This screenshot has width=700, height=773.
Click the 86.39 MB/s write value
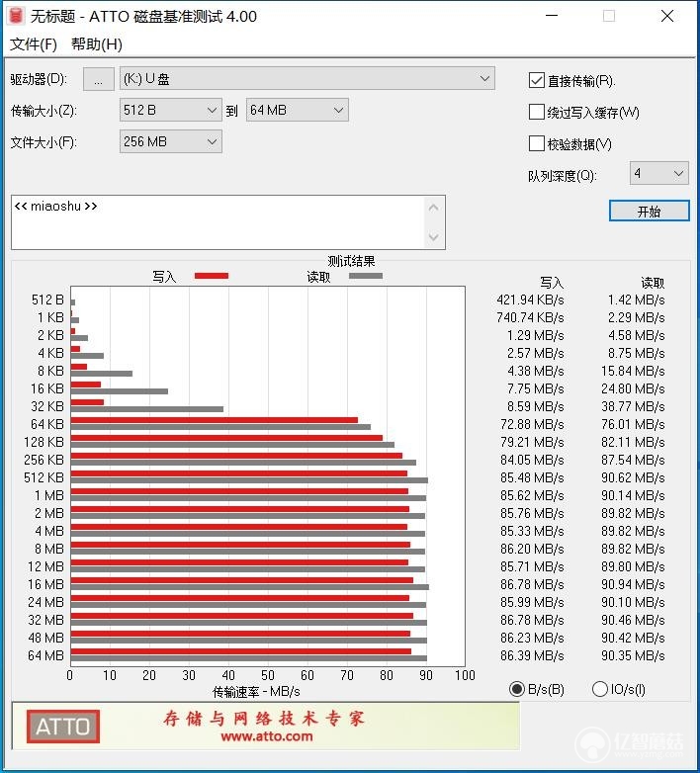click(x=532, y=655)
